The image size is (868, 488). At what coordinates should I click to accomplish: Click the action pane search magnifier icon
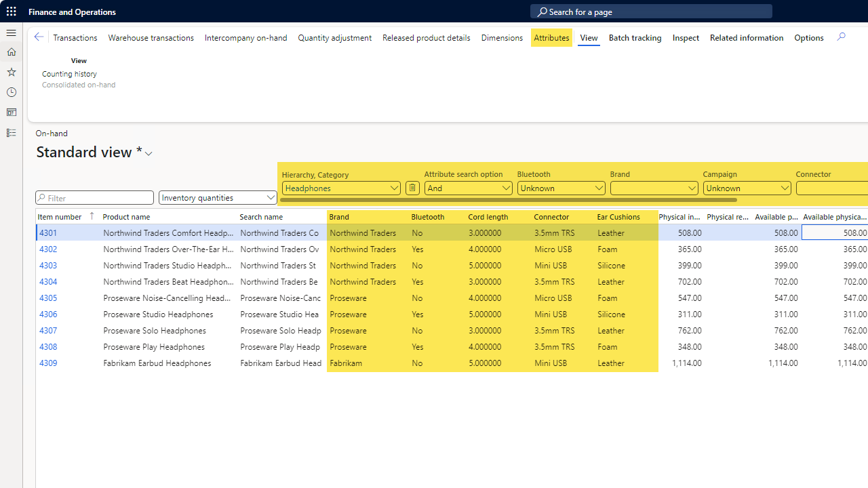841,37
